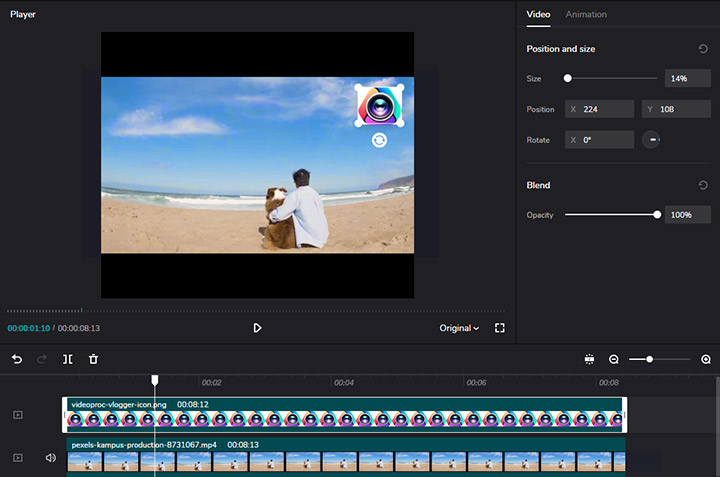Click the 00:06 mark on the ruler

(476, 382)
